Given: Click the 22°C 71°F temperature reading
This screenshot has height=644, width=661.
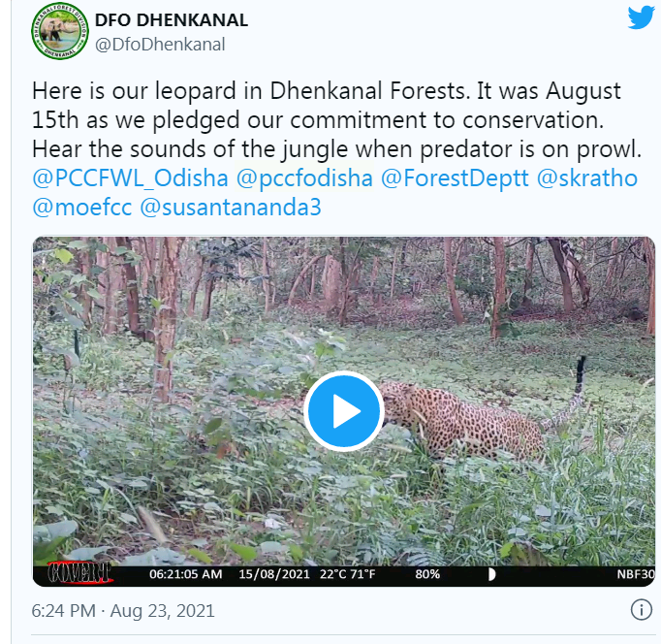Looking at the screenshot, I should 351,574.
